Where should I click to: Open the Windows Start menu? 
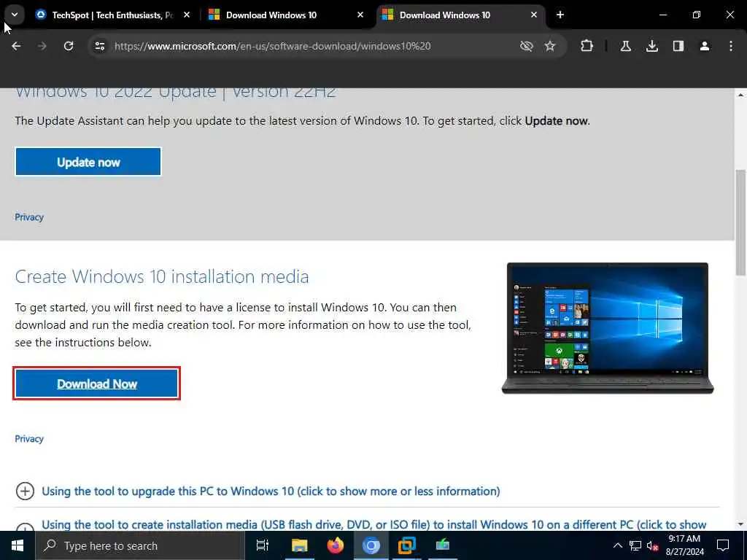pyautogui.click(x=18, y=545)
